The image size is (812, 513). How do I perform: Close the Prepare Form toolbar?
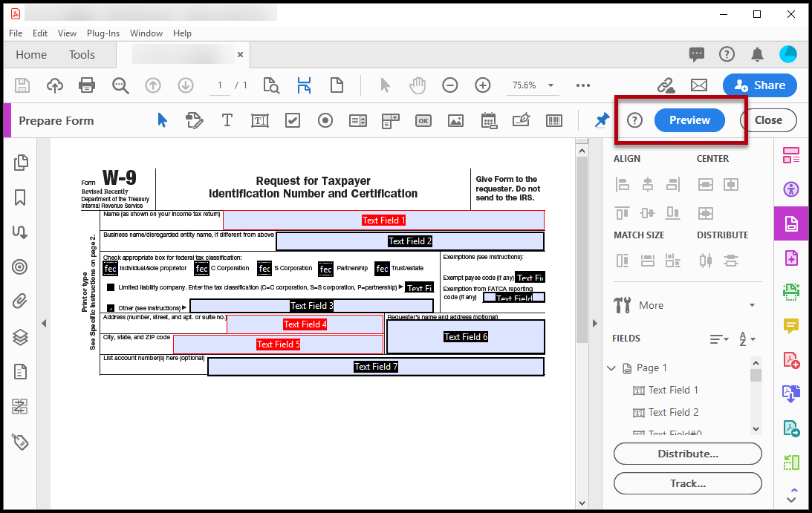point(768,120)
